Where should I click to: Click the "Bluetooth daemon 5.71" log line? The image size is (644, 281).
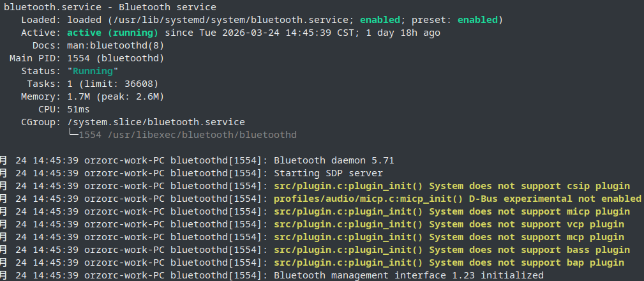tap(334, 160)
